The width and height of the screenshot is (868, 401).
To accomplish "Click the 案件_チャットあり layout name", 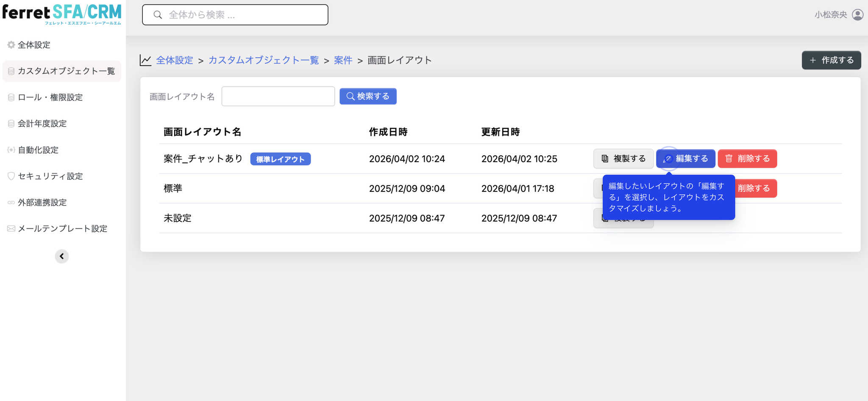I will [x=203, y=159].
